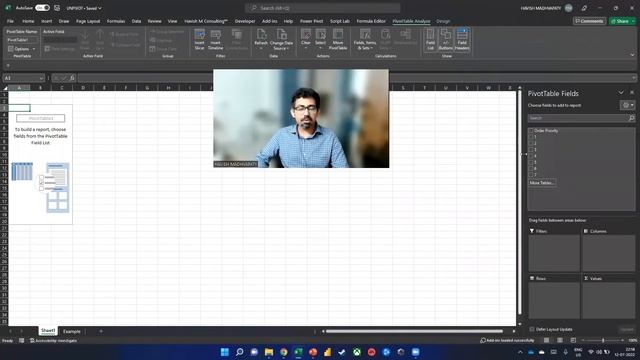Open the File menu
Viewport: 640px width, 360px height.
point(10,21)
